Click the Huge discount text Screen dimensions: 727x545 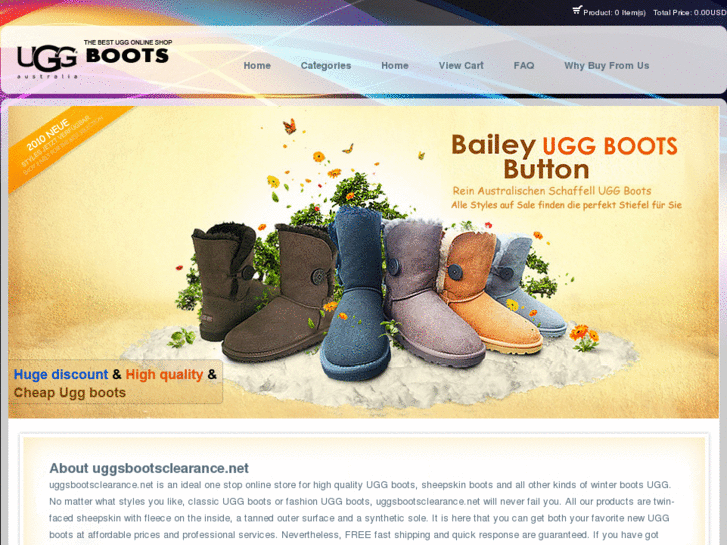[x=61, y=374]
